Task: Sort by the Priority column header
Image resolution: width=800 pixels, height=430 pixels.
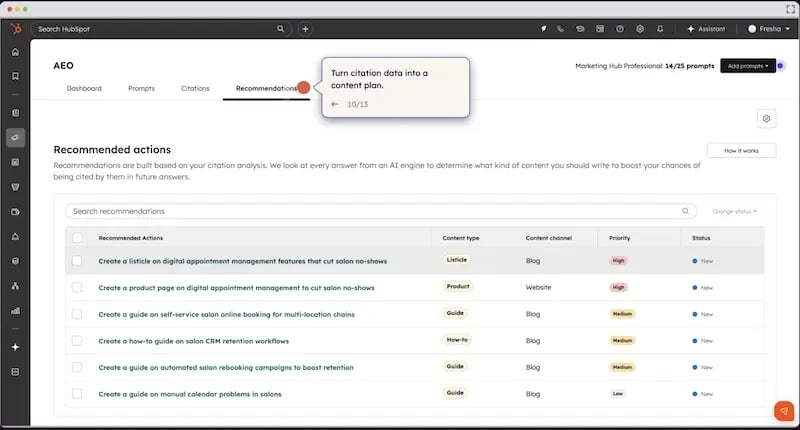Action: click(x=619, y=238)
